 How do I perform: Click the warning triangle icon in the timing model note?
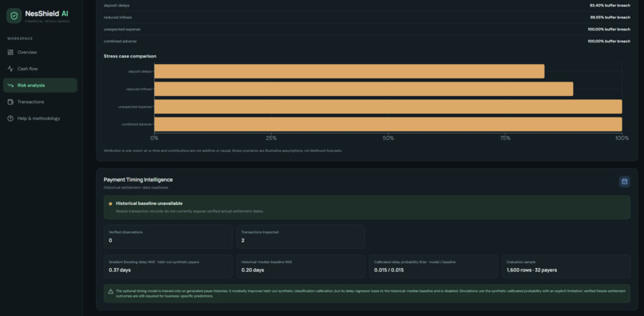pos(110,291)
